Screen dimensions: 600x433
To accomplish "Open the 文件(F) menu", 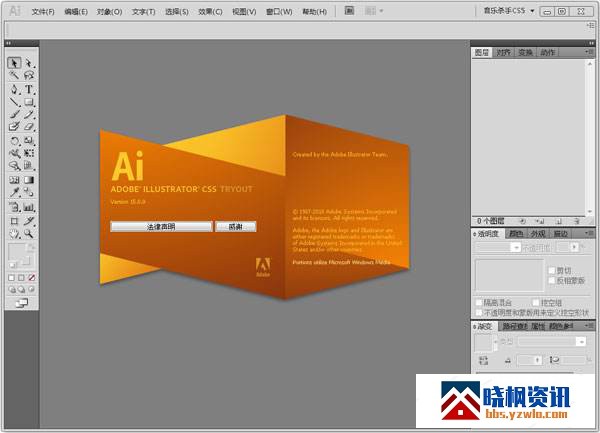I will point(43,12).
